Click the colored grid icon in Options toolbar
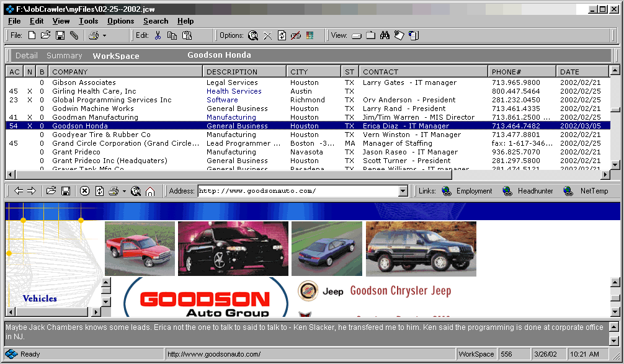The image size is (624, 364). pos(310,35)
